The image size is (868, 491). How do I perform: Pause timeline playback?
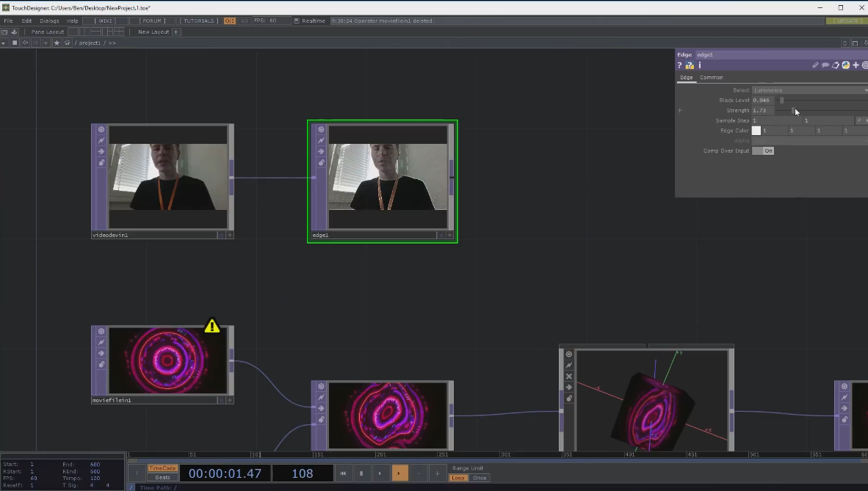361,473
